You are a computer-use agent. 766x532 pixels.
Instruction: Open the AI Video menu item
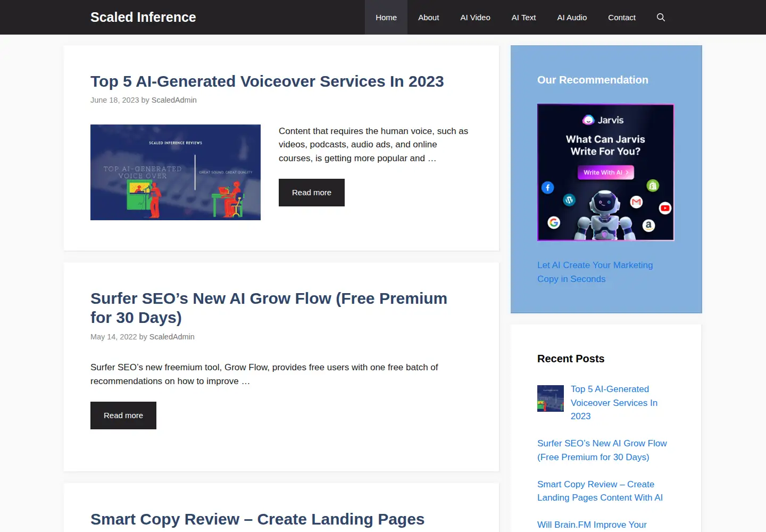(475, 17)
